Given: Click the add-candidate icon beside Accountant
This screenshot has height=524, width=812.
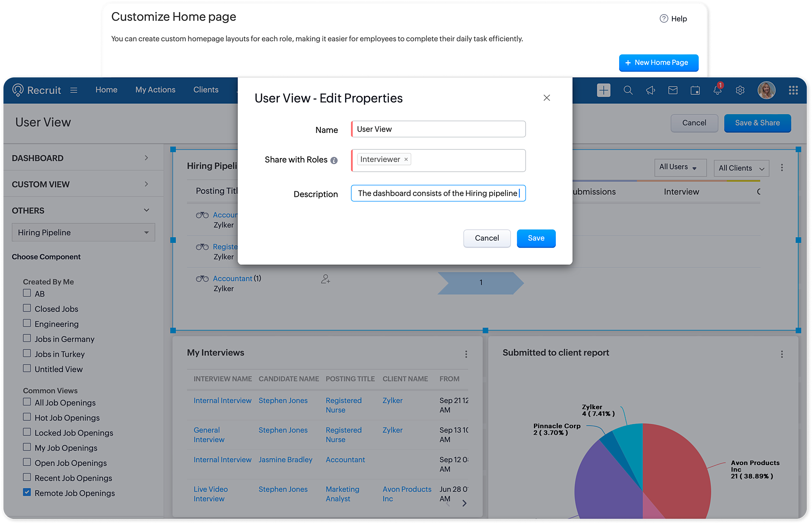Looking at the screenshot, I should 325,279.
